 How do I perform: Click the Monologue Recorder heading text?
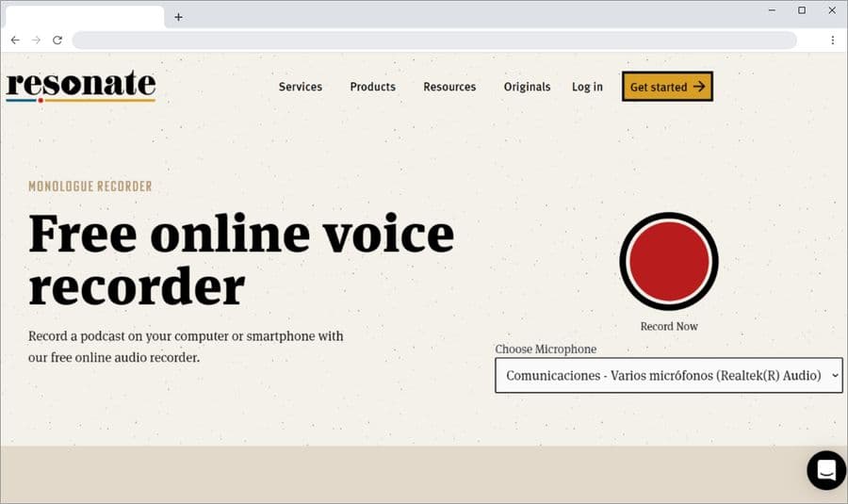tap(90, 186)
